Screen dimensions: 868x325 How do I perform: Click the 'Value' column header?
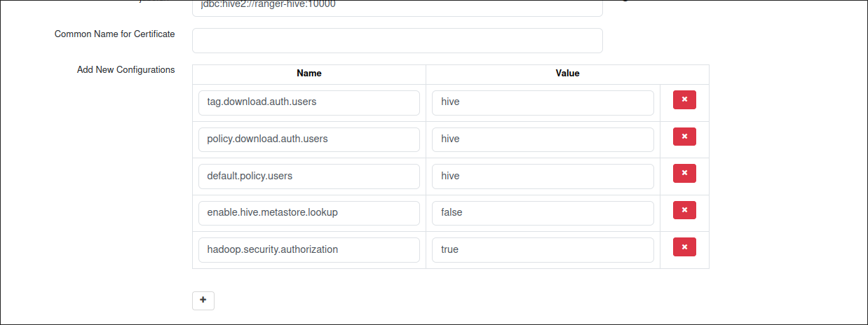click(x=567, y=73)
